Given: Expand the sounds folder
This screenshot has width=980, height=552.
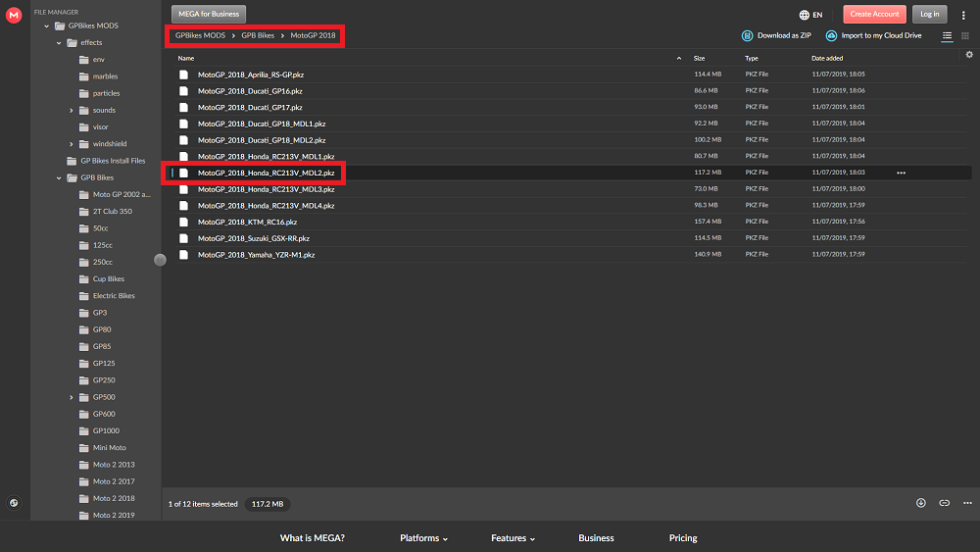Looking at the screenshot, I should pyautogui.click(x=72, y=111).
